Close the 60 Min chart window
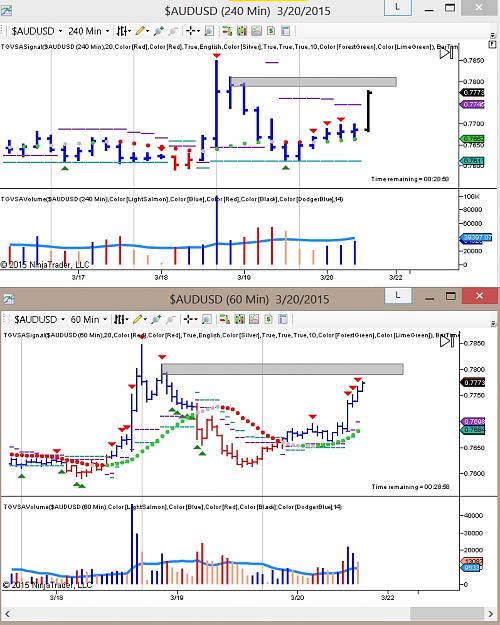This screenshot has height=625, width=500. [x=480, y=296]
